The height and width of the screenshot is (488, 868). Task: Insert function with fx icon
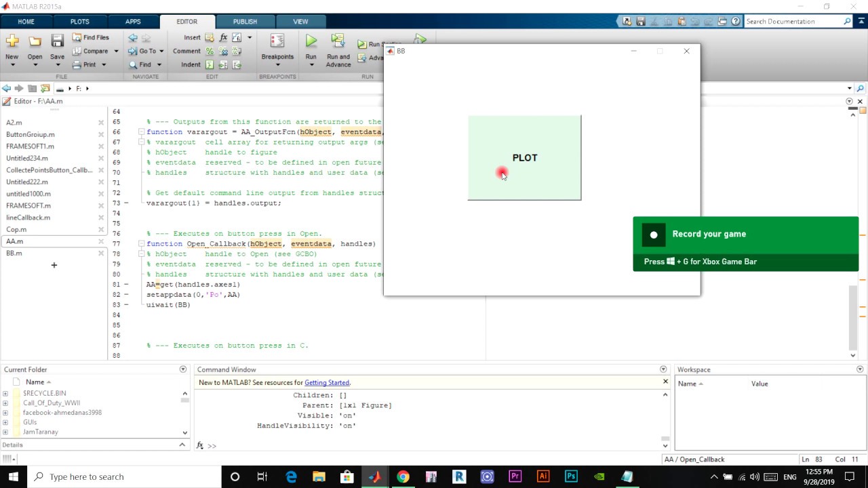tap(223, 37)
